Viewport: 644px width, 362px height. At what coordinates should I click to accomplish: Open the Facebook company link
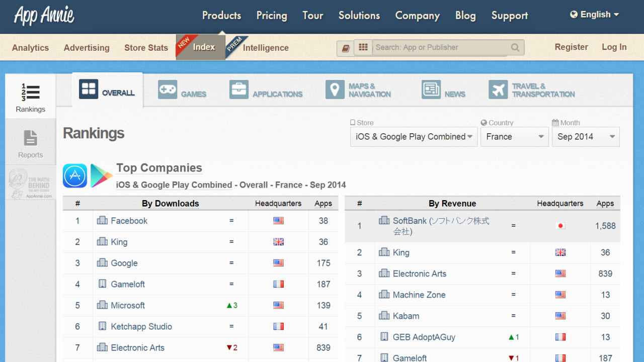pos(129,221)
